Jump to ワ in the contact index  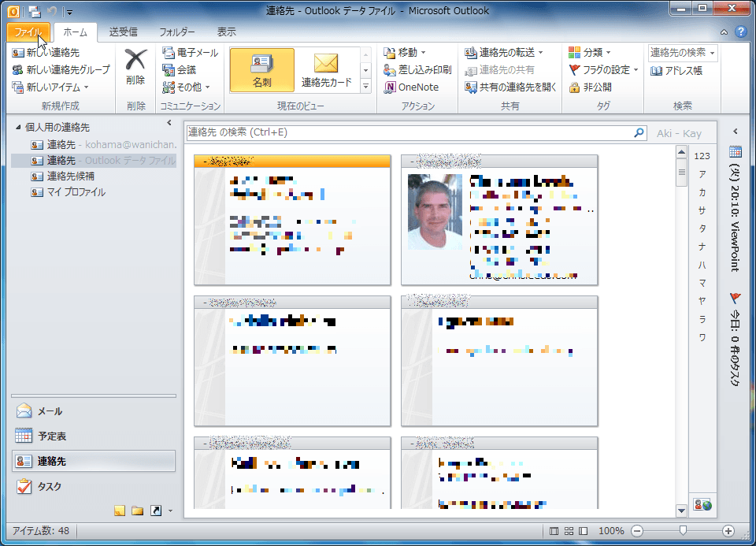[x=702, y=337]
